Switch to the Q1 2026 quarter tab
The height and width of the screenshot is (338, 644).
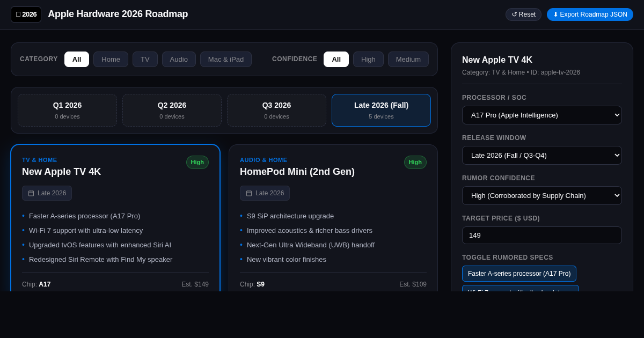(x=67, y=110)
